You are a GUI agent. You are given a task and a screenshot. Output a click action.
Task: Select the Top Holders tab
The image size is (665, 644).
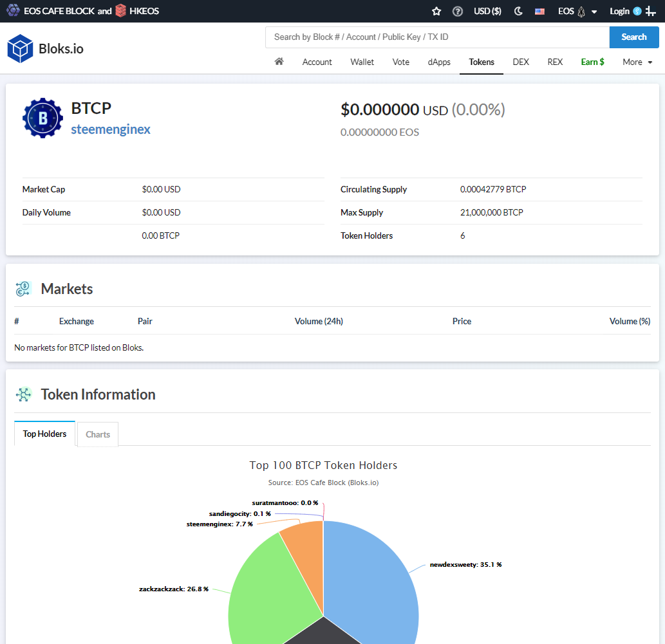[x=44, y=434]
